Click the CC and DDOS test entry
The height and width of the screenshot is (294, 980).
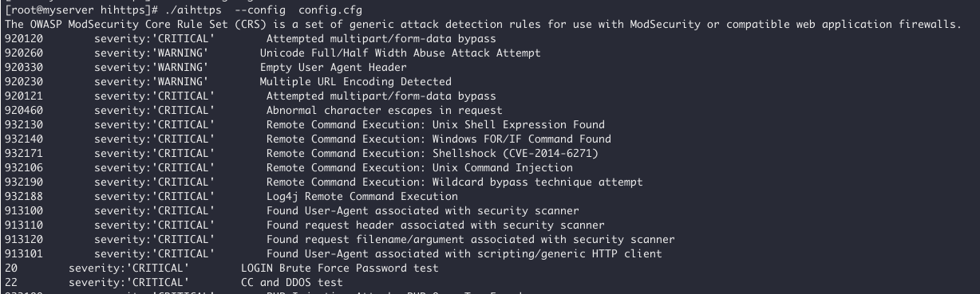292,283
